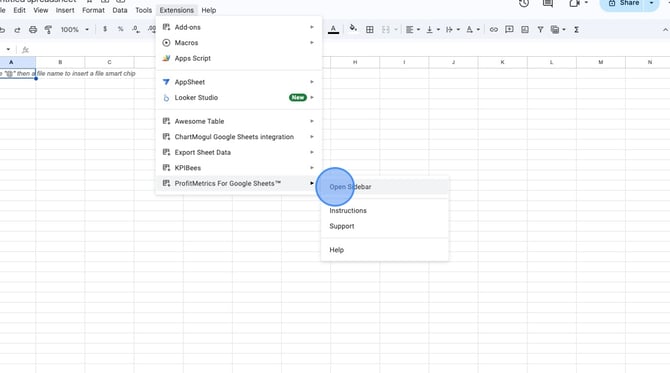Click cell A1 with smart chip hint
Viewport: 670px width, 373px height.
[x=18, y=73]
